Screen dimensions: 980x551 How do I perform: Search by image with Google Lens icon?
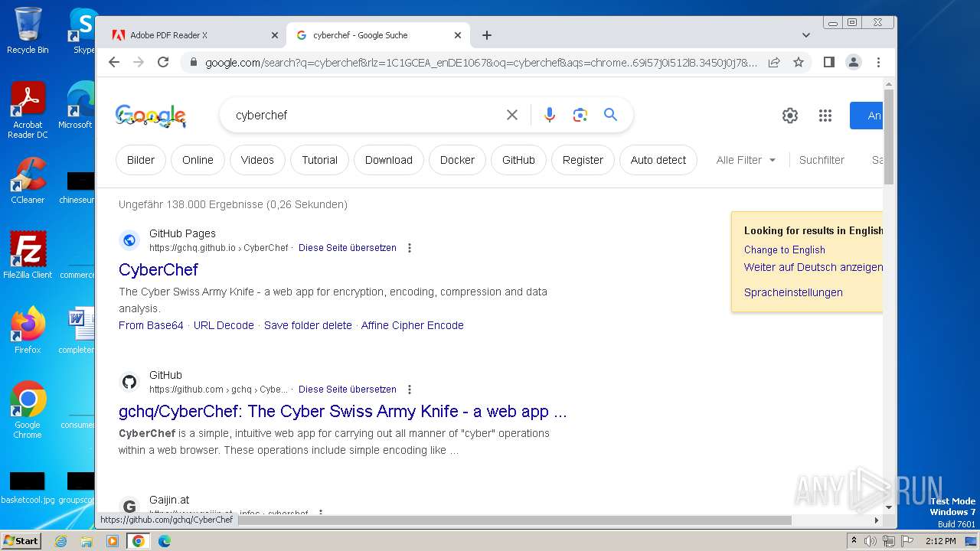[x=580, y=115]
